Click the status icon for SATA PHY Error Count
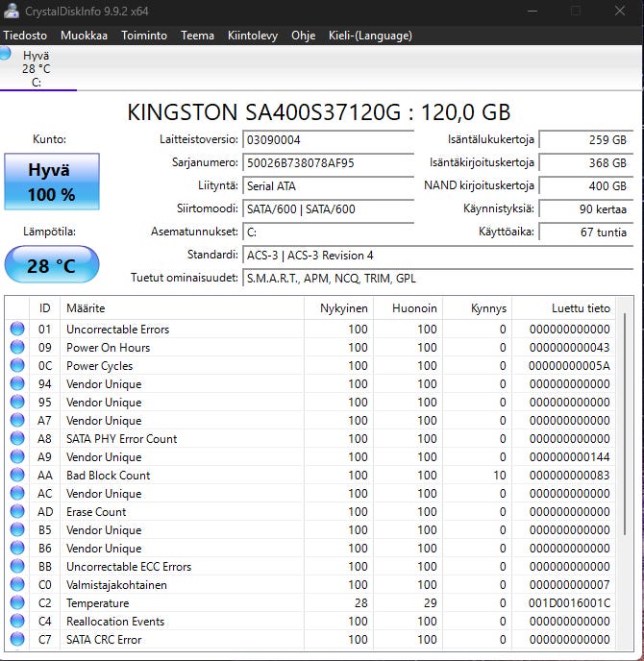644x661 pixels. coord(17,438)
